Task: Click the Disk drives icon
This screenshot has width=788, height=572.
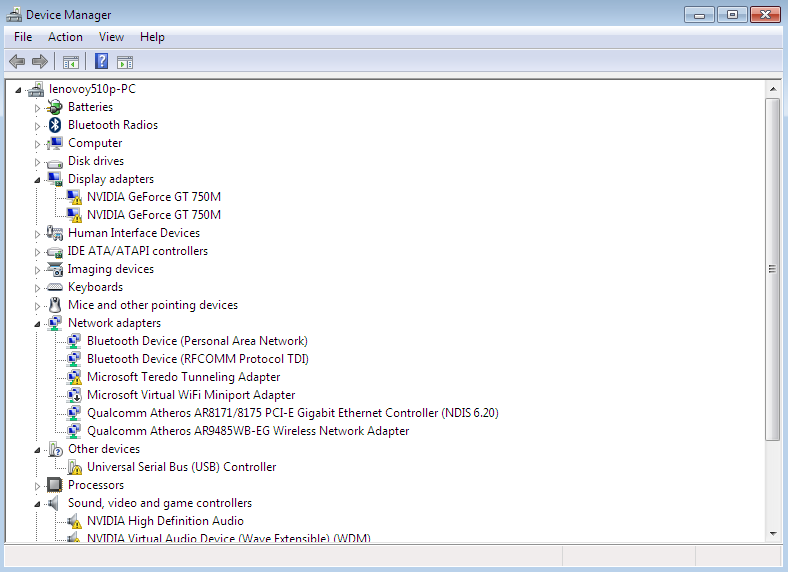Action: pos(54,163)
